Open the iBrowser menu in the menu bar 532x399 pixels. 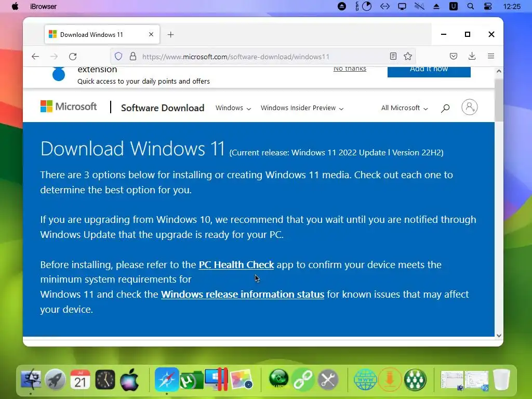[43, 6]
